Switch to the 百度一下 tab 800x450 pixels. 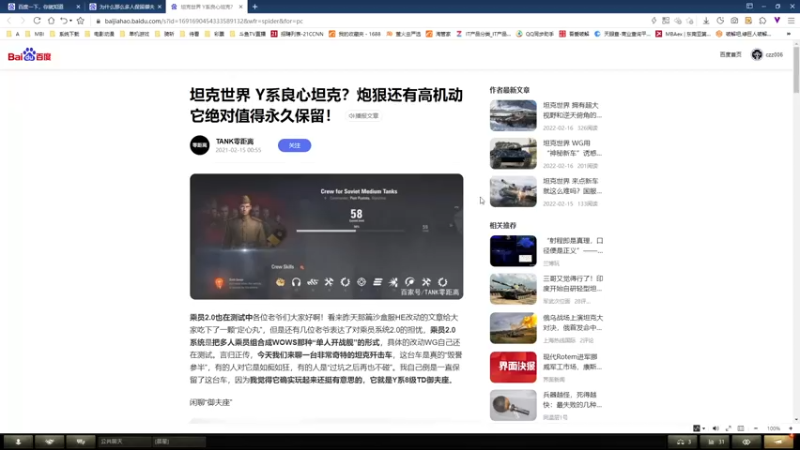click(x=41, y=7)
